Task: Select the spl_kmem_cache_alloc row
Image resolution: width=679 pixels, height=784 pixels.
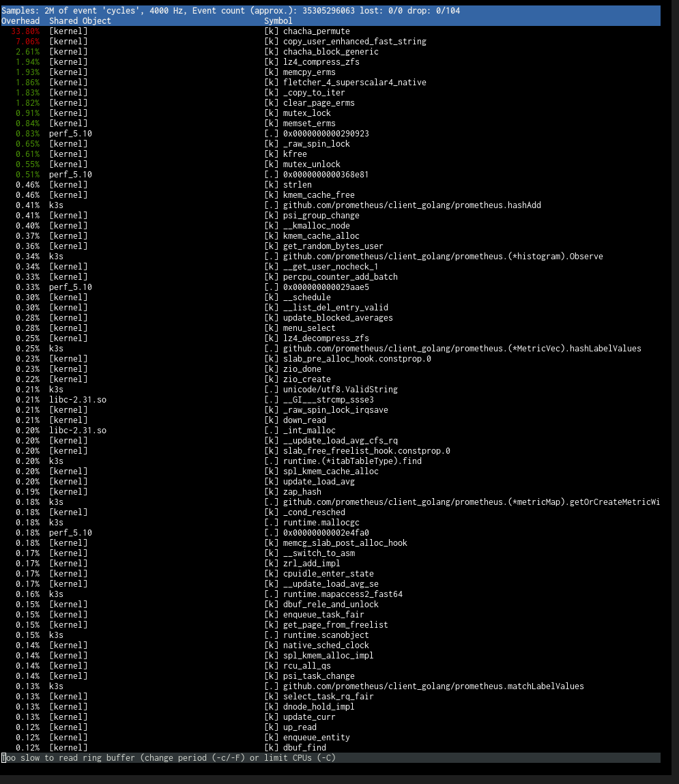Action: click(330, 471)
